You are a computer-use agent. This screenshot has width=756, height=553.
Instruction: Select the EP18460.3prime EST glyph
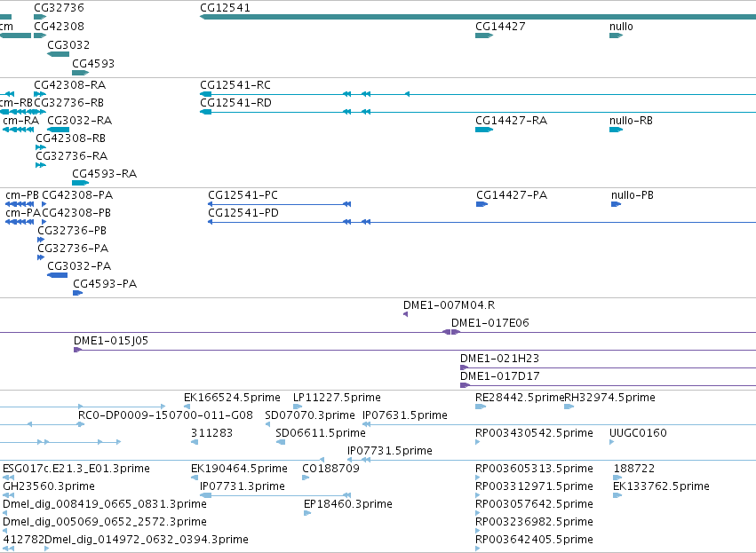pyautogui.click(x=307, y=513)
